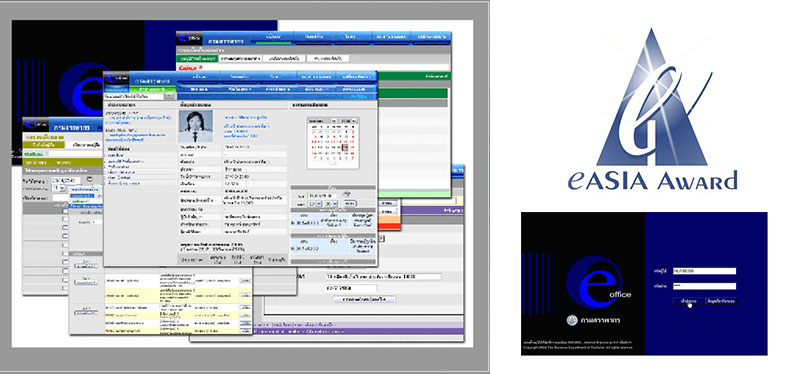
Task: Click the e-office logo in the left window header
Action: 36,124
